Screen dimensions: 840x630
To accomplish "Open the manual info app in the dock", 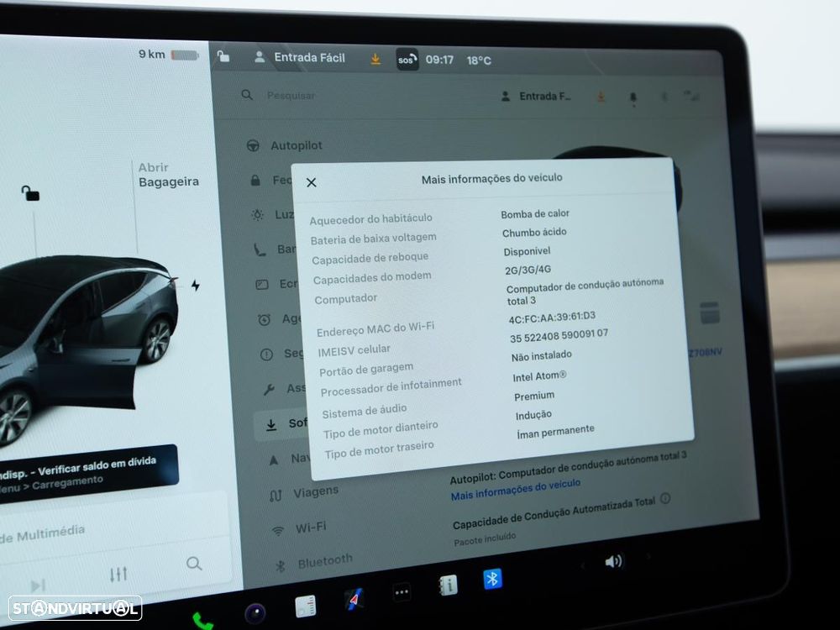I will click(x=448, y=585).
